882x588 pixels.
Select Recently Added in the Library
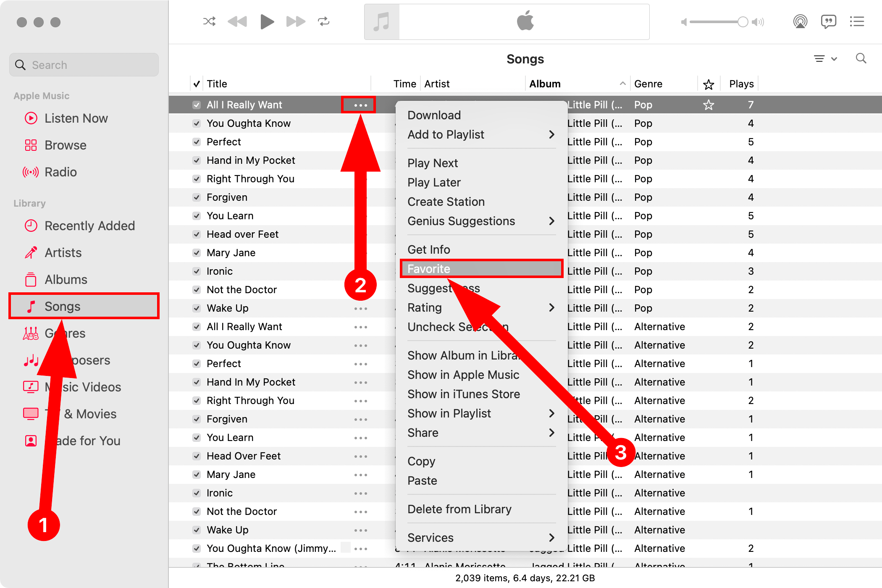pos(89,226)
